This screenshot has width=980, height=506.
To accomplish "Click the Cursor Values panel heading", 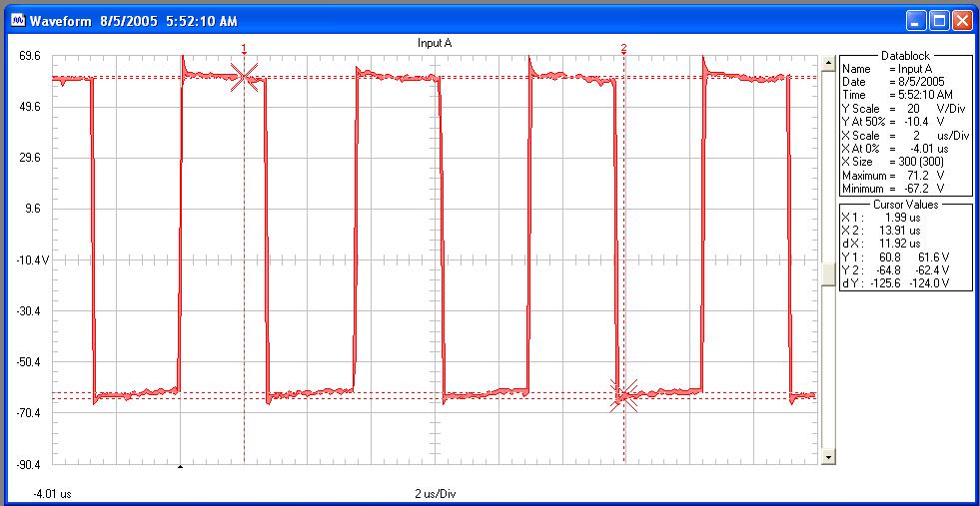I will click(906, 205).
